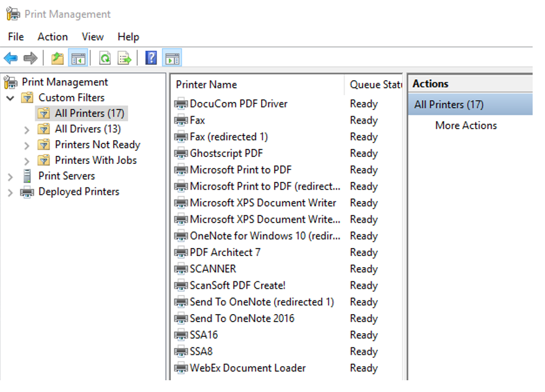This screenshot has height=392, width=545.
Task: Click the All Printers (17) Actions pane header
Action: [x=471, y=104]
